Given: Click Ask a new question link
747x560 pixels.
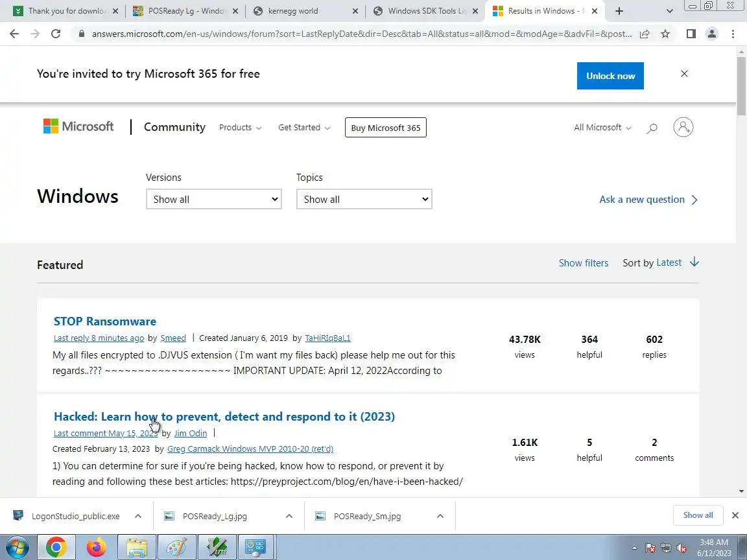Looking at the screenshot, I should (x=648, y=200).
